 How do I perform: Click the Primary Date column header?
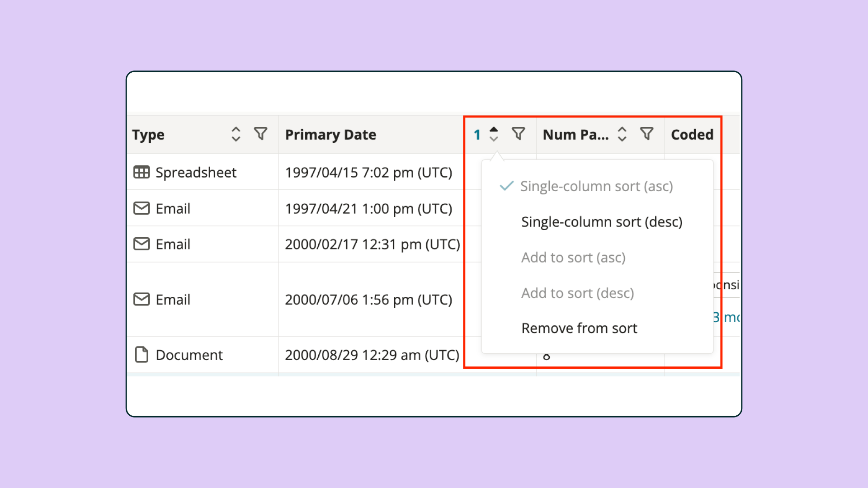(x=331, y=134)
